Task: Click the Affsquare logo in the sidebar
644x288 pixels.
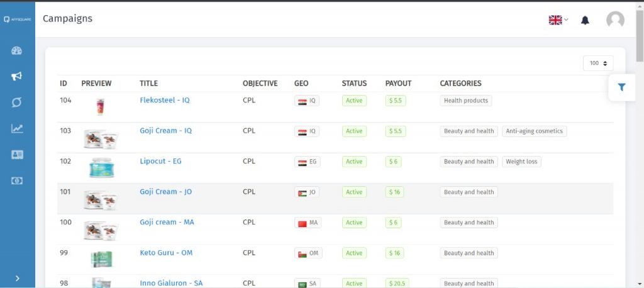Action: [x=17, y=19]
